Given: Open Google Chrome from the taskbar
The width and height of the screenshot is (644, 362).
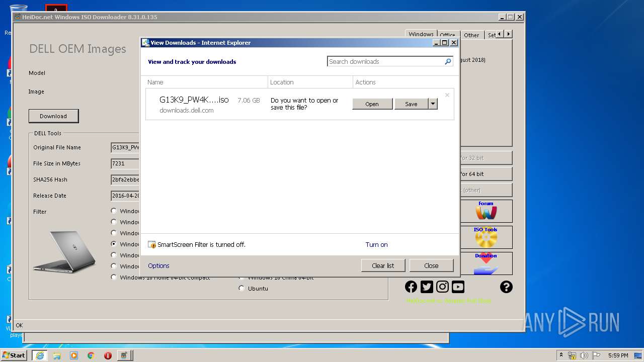Looking at the screenshot, I should pos(91,355).
